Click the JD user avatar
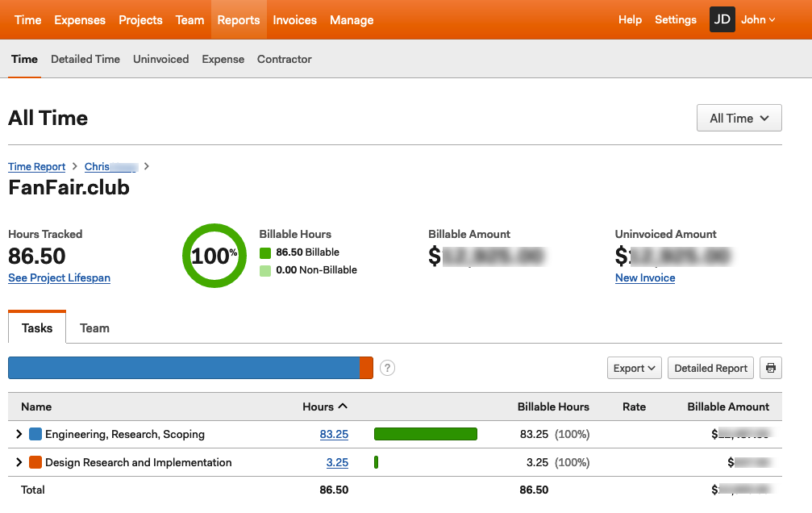Screen dimensions: 812x513 (x=722, y=19)
